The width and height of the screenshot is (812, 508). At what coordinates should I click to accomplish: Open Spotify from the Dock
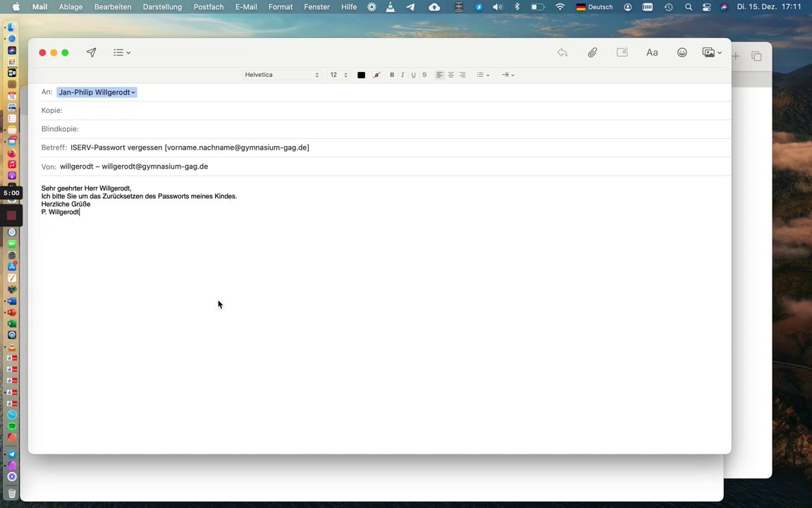12,426
